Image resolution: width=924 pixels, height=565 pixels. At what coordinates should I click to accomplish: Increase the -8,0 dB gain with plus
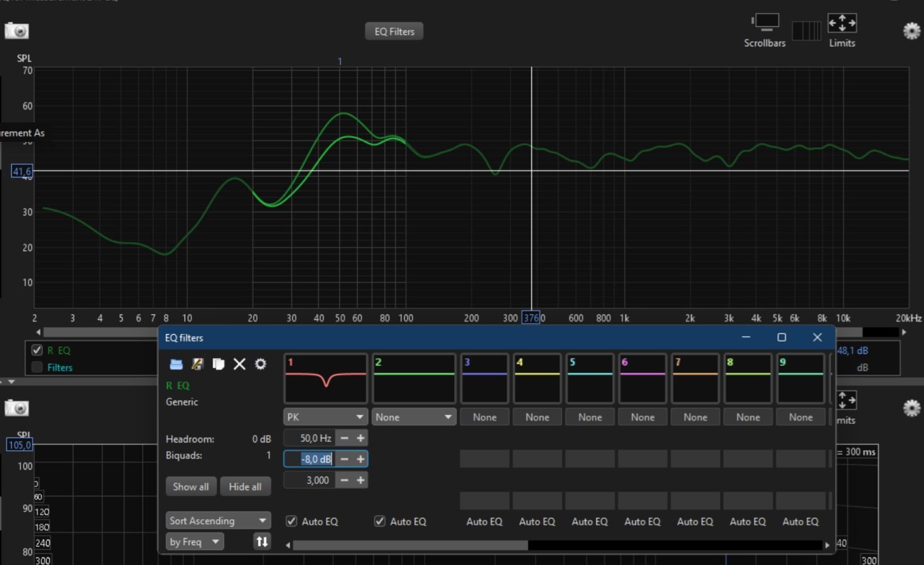[361, 459]
